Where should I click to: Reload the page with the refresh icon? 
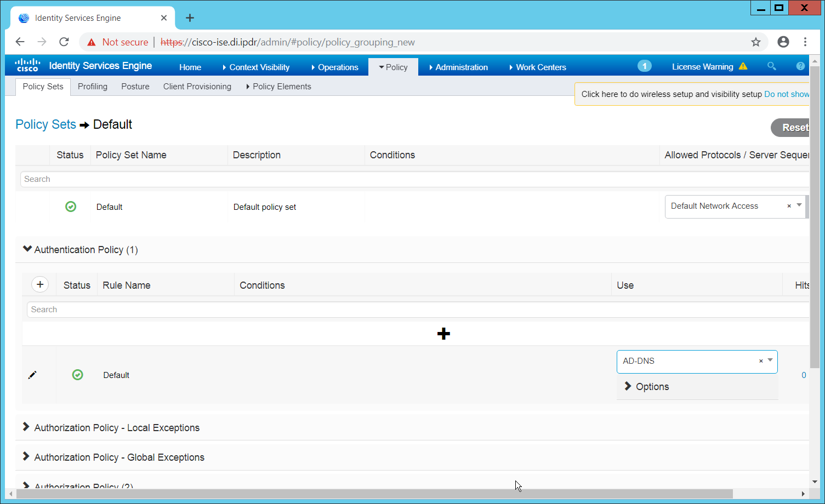coord(64,42)
